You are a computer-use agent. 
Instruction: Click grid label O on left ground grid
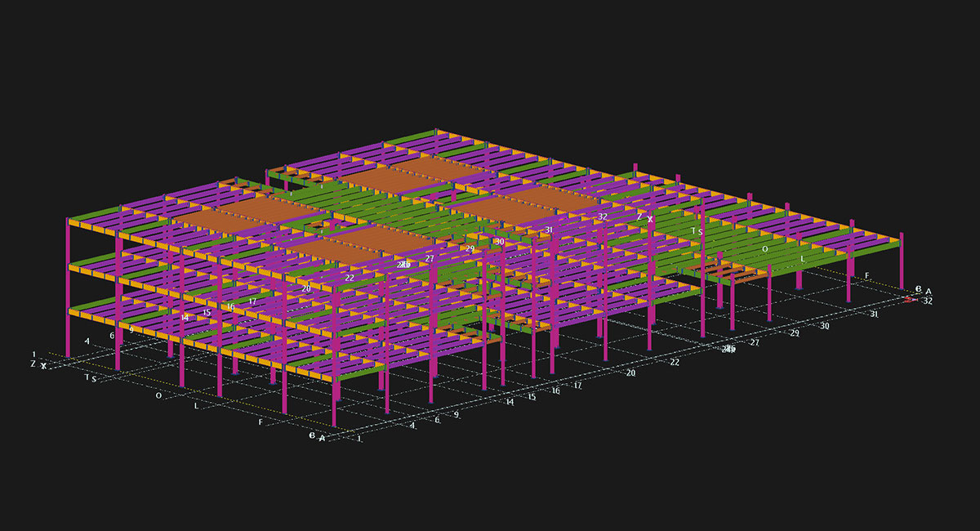click(x=158, y=395)
